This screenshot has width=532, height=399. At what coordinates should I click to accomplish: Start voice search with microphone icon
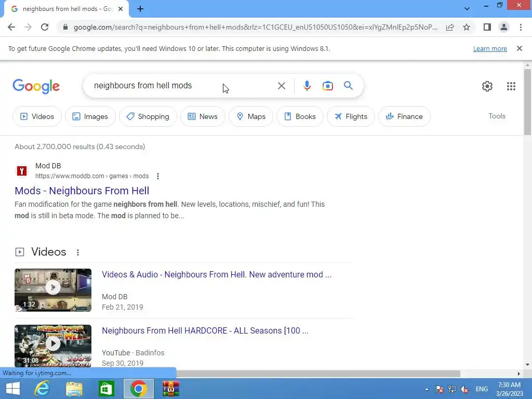pyautogui.click(x=307, y=86)
